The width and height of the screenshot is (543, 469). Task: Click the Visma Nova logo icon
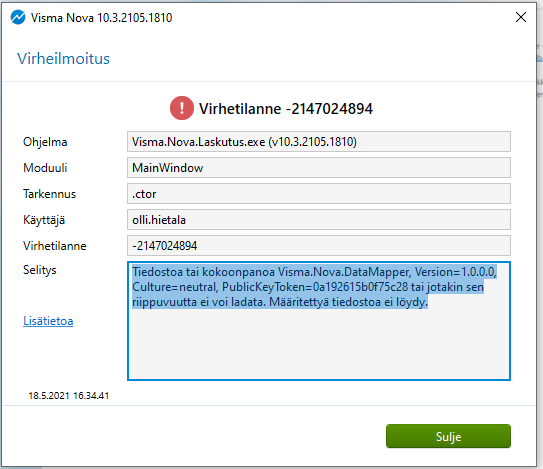click(x=18, y=17)
